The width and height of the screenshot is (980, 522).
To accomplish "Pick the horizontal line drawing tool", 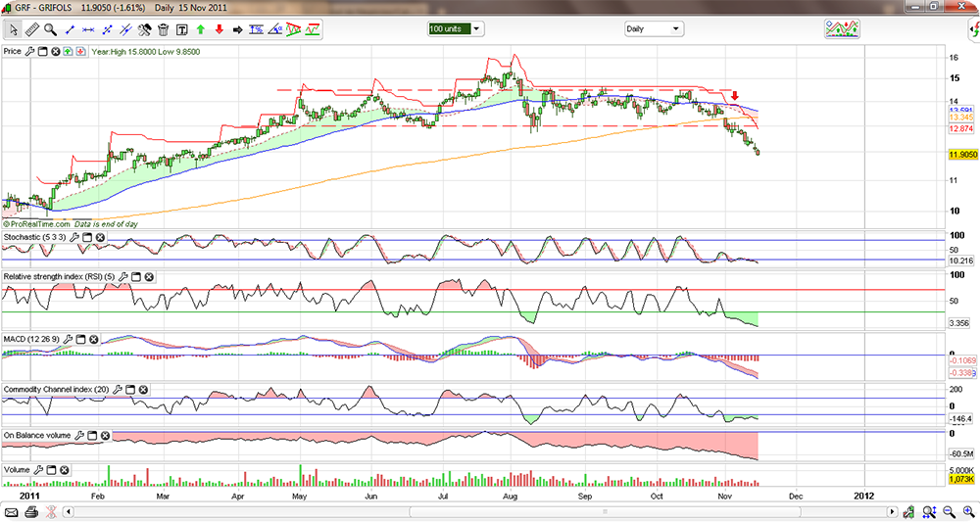I will click(88, 28).
